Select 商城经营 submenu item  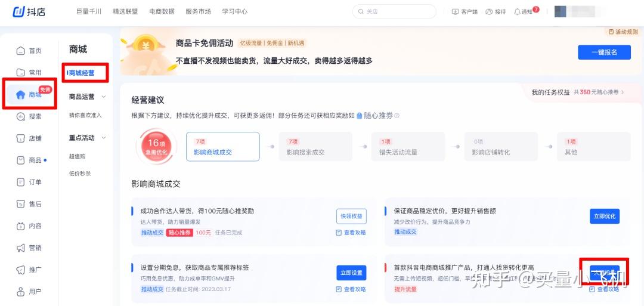coord(82,73)
